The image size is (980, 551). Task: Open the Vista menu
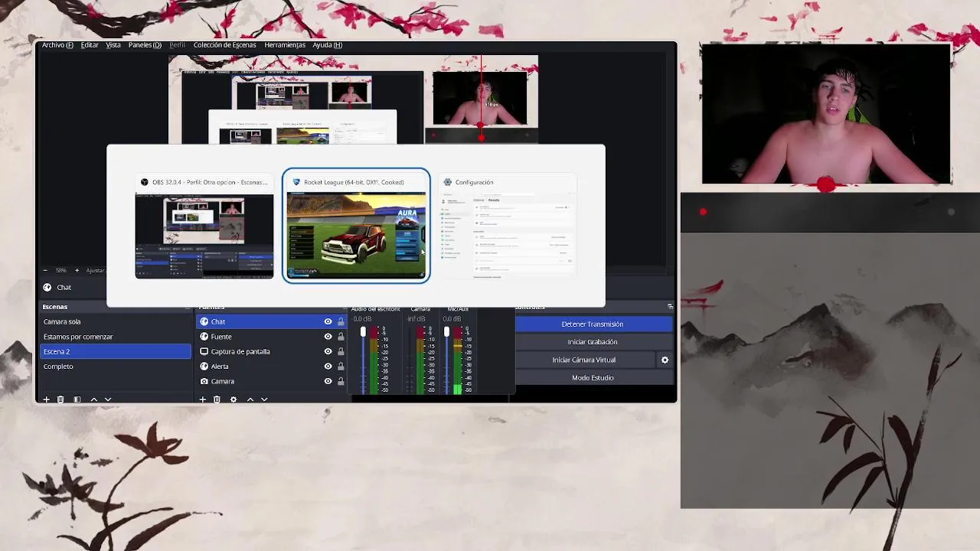click(x=113, y=45)
